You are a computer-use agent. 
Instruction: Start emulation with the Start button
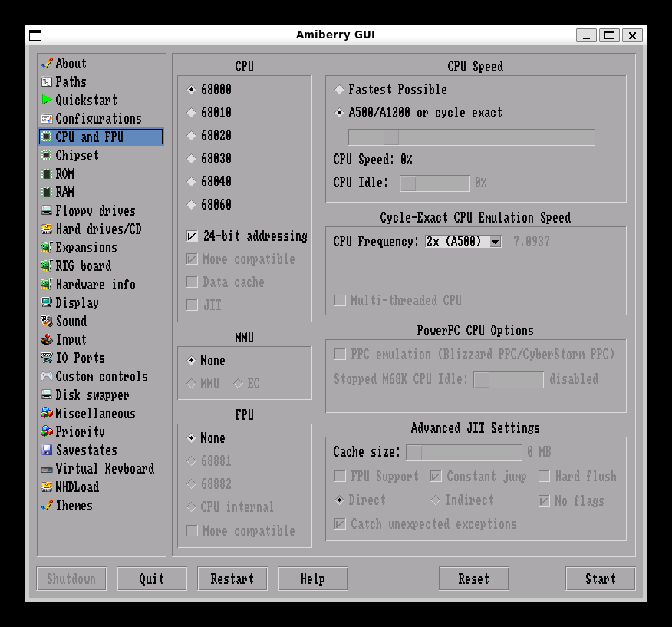click(x=601, y=579)
